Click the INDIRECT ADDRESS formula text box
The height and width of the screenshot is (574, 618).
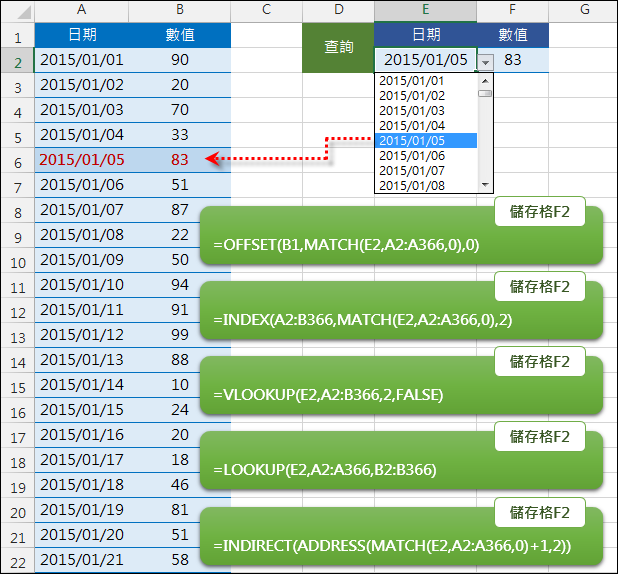(x=401, y=537)
